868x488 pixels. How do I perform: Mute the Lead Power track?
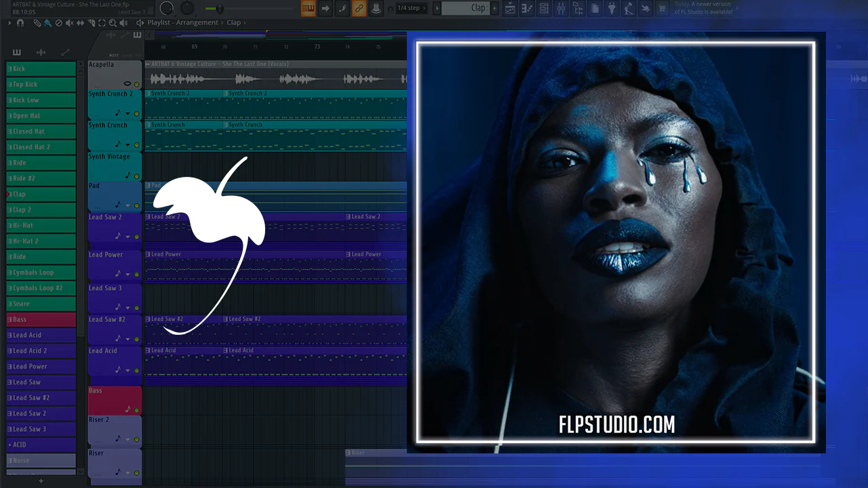[x=136, y=274]
